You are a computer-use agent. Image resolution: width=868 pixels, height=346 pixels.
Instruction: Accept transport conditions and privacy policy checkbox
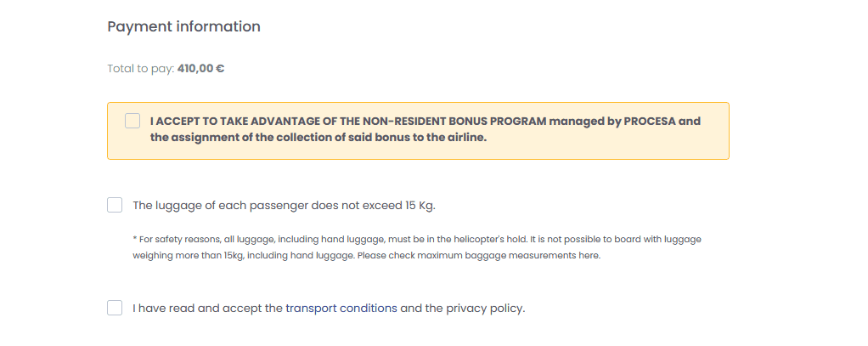115,308
